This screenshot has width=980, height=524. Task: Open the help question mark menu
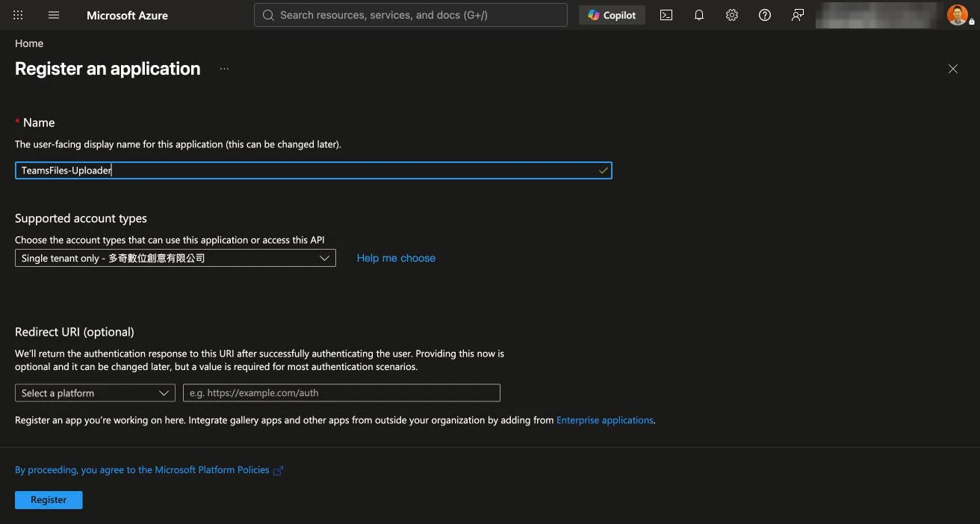click(765, 15)
